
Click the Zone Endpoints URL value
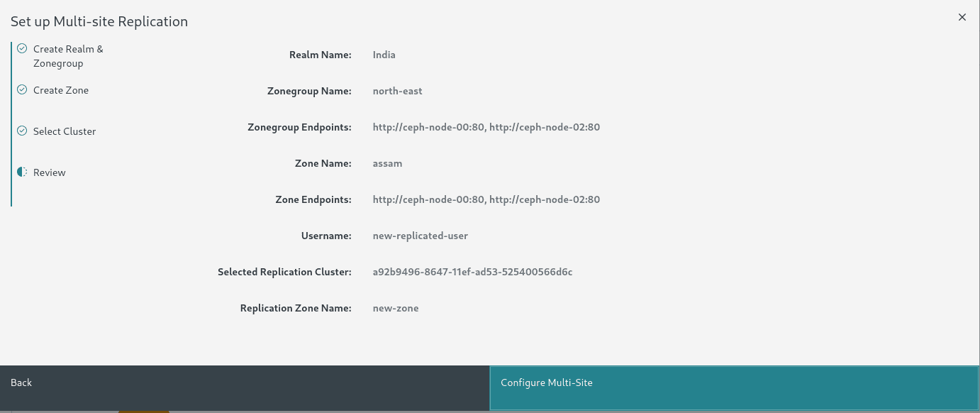point(486,199)
